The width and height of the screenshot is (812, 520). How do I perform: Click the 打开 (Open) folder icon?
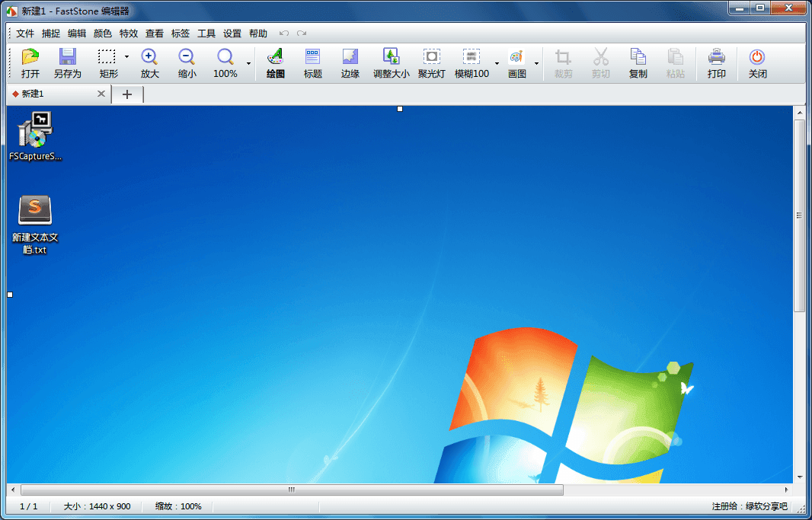click(x=30, y=57)
